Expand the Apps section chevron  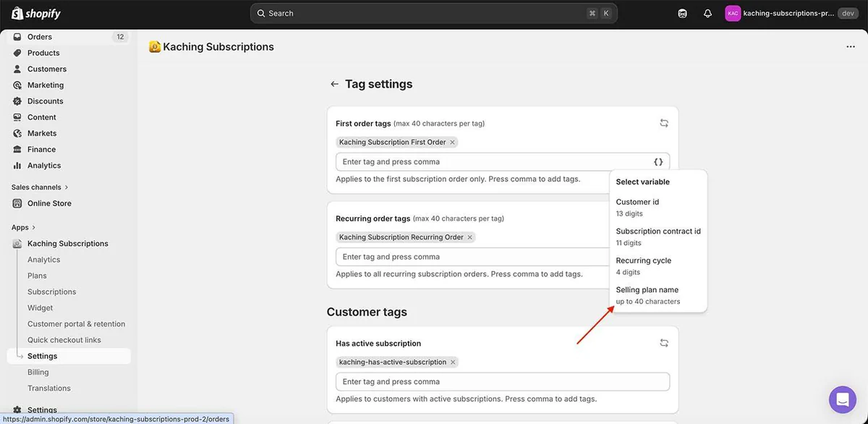pos(33,227)
